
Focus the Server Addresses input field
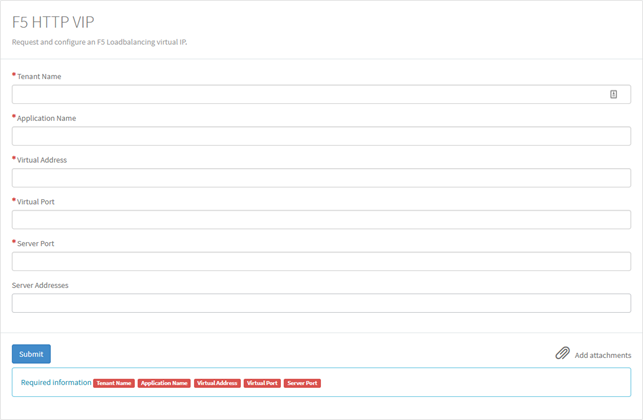click(x=321, y=303)
